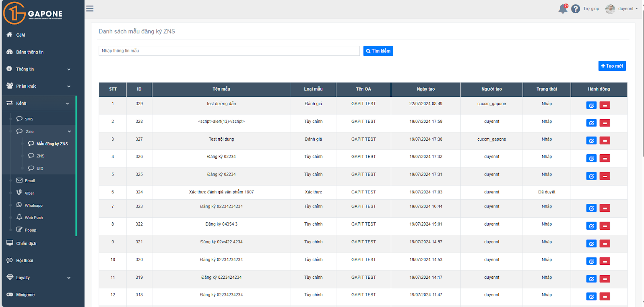The image size is (644, 307).
Task: Click the Tìm kiếm search button
Action: pos(378,51)
